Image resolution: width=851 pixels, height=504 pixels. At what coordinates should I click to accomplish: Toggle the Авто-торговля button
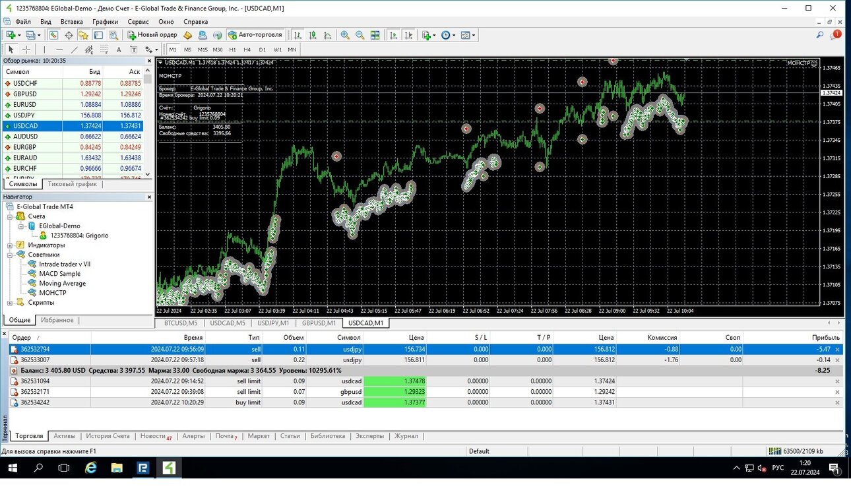[x=255, y=35]
